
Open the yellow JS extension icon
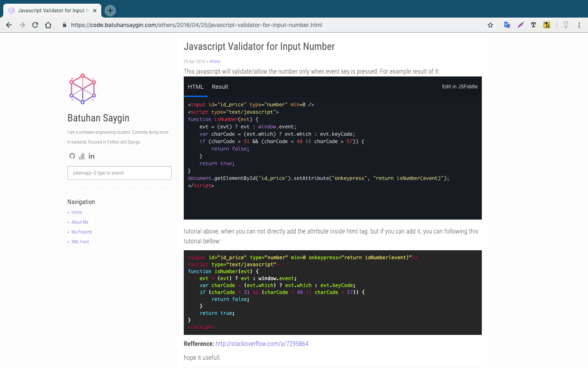547,25
